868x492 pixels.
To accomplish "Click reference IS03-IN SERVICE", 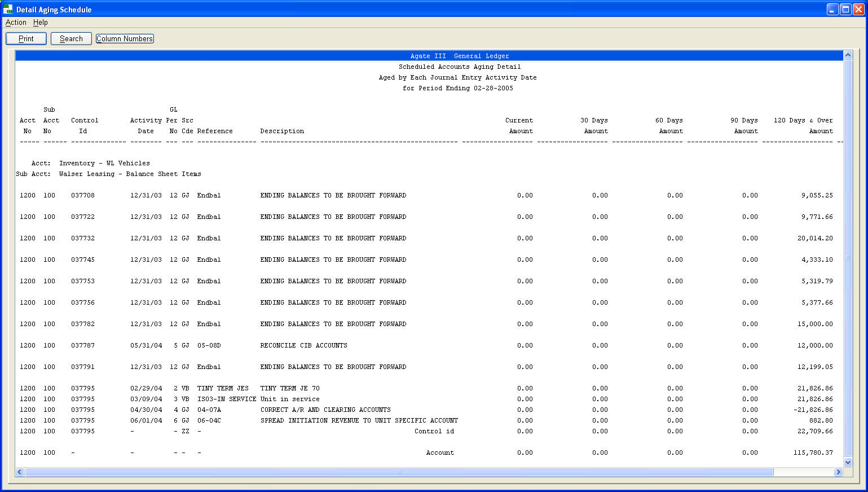I will [227, 399].
